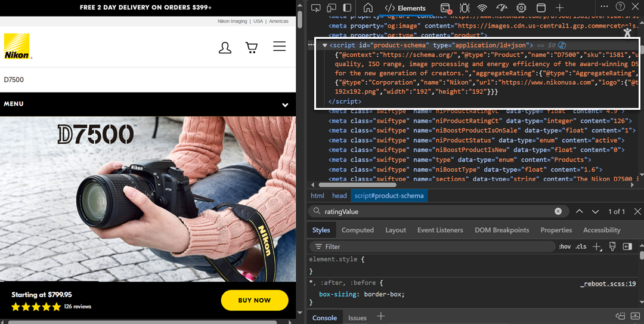The width and height of the screenshot is (644, 324).
Task: Add a new style rule
Action: pyautogui.click(x=597, y=246)
